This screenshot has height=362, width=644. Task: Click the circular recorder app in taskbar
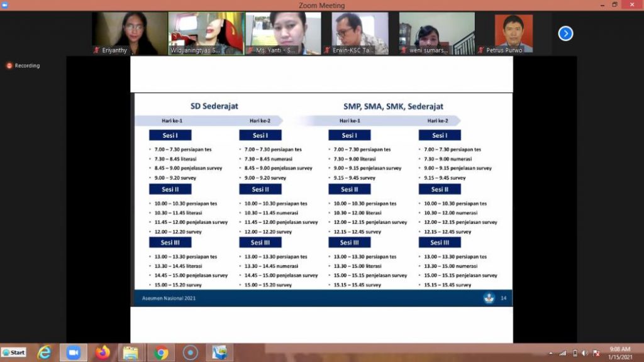click(x=191, y=353)
